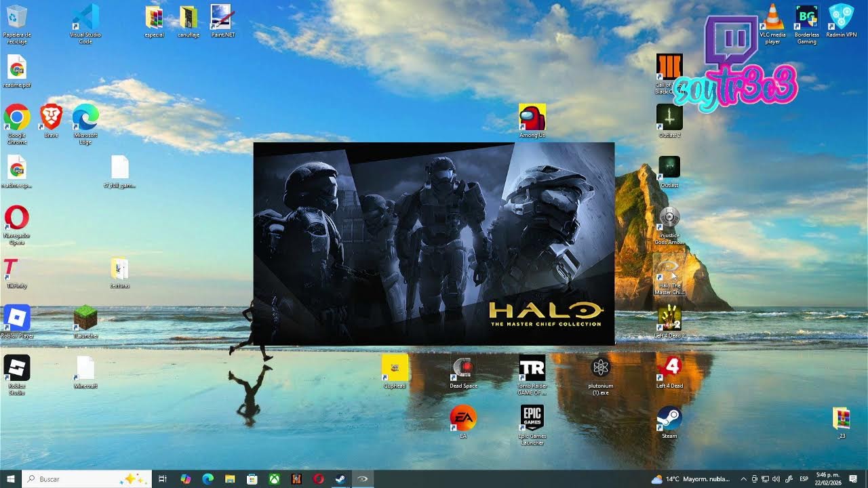Select the texturas folder on the desktop
This screenshot has width=868, height=488.
coord(119,272)
